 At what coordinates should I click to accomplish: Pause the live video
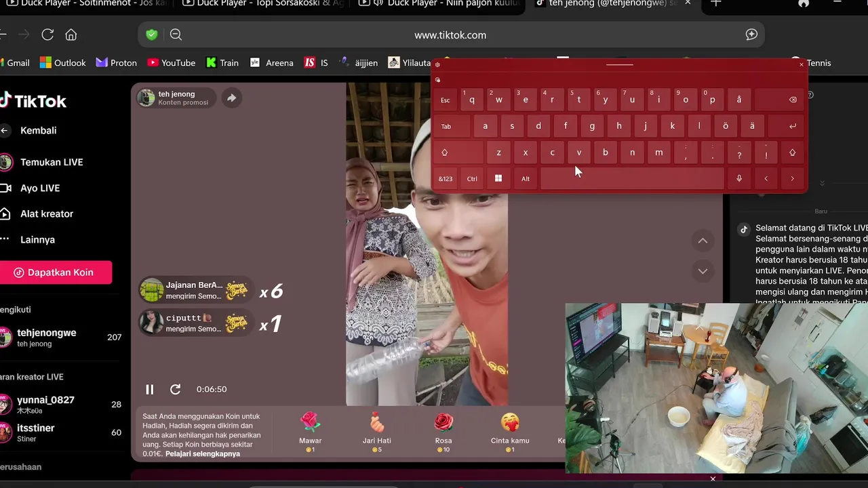tap(150, 389)
